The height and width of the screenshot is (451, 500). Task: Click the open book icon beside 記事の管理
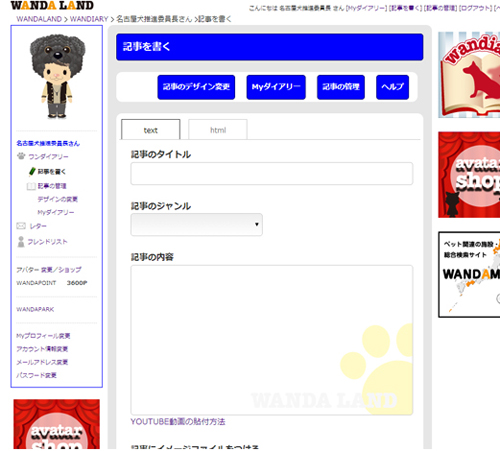coord(31,186)
